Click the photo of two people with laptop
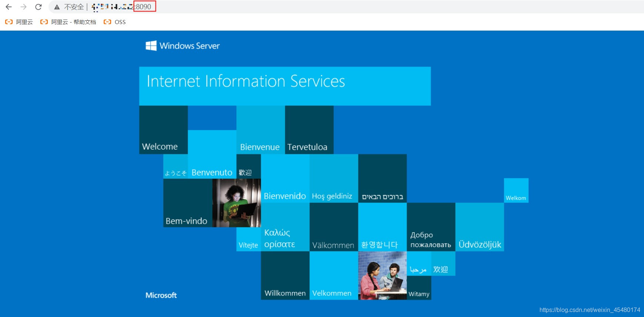Viewport: 644px width, 317px height. point(383,276)
